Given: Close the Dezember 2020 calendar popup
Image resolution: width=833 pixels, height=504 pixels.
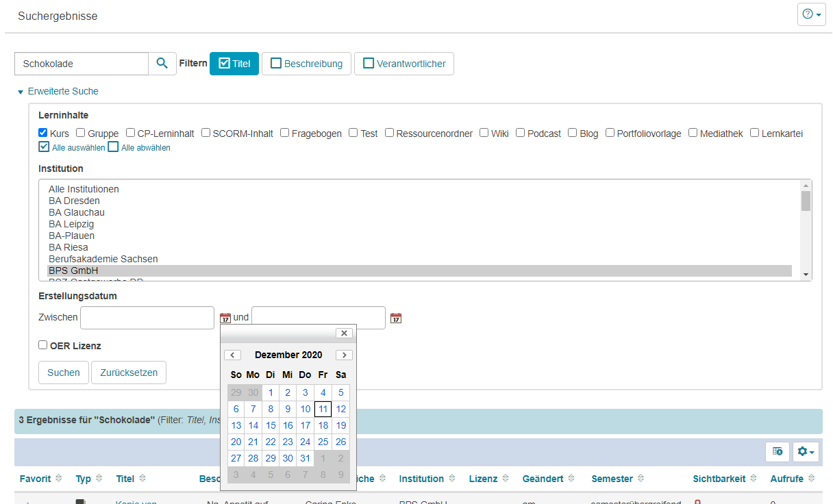Looking at the screenshot, I should pos(344,333).
